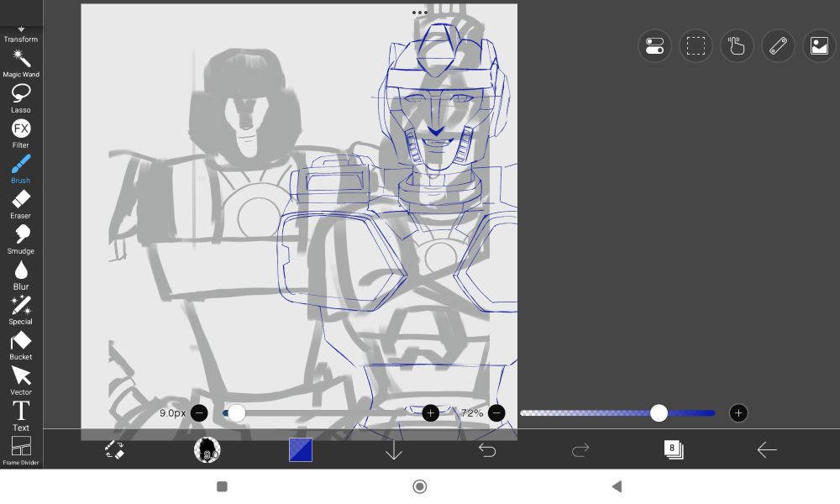The width and height of the screenshot is (840, 504).
Task: Click the brush thickness slider handle
Action: (236, 413)
